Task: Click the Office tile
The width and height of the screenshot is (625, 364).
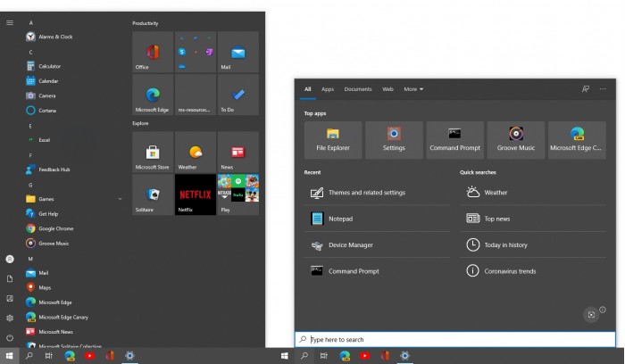Action: [x=153, y=52]
